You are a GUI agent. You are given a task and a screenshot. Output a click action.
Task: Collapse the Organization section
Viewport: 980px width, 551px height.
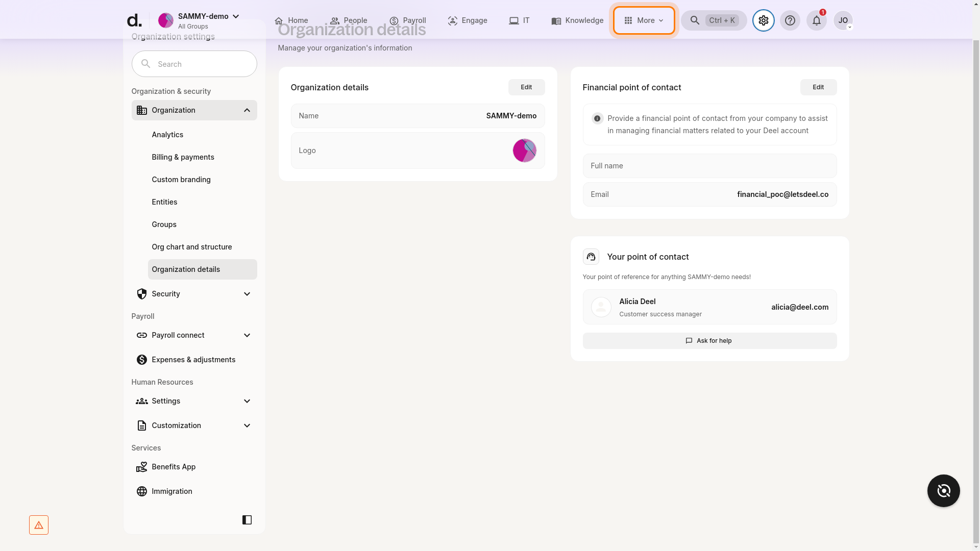pos(247,110)
